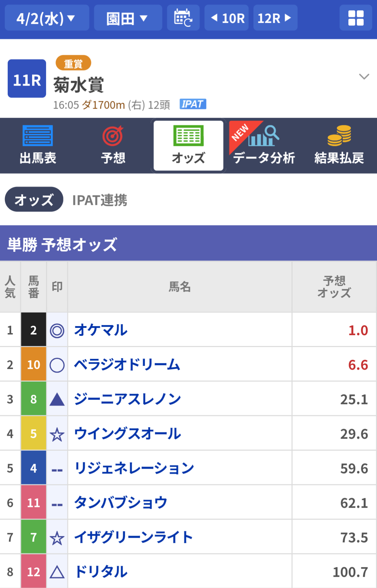Select the オッズ tab
The height and width of the screenshot is (588, 377).
pyautogui.click(x=188, y=146)
